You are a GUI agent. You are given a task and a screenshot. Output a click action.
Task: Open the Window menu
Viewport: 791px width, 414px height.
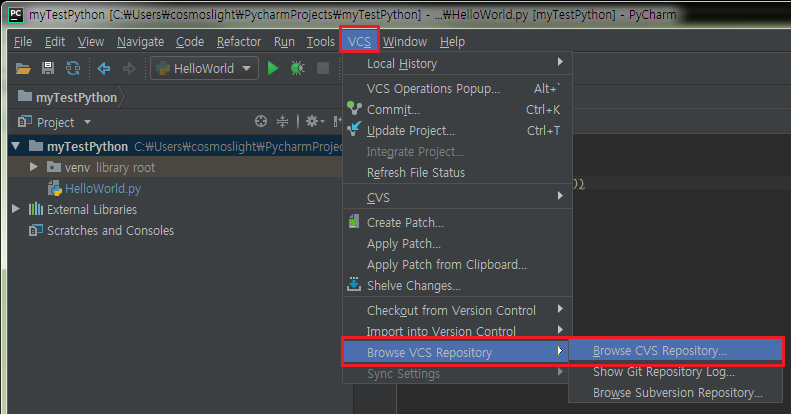405,42
